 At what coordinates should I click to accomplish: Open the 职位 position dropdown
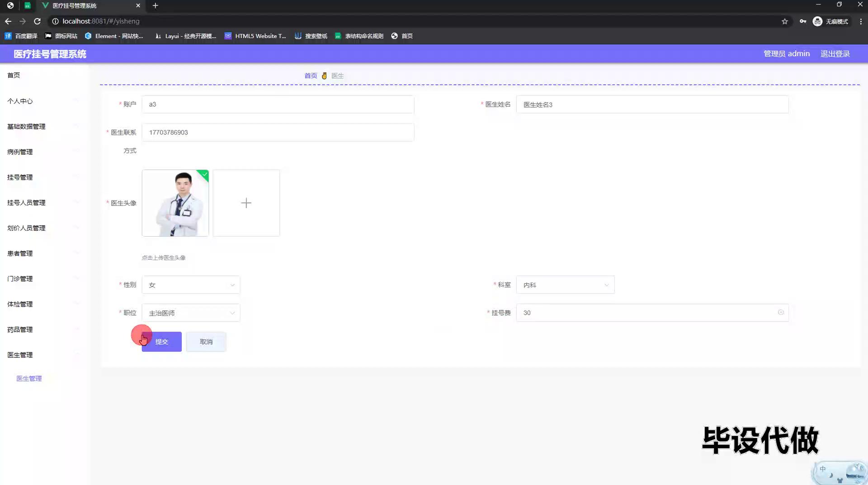(191, 313)
